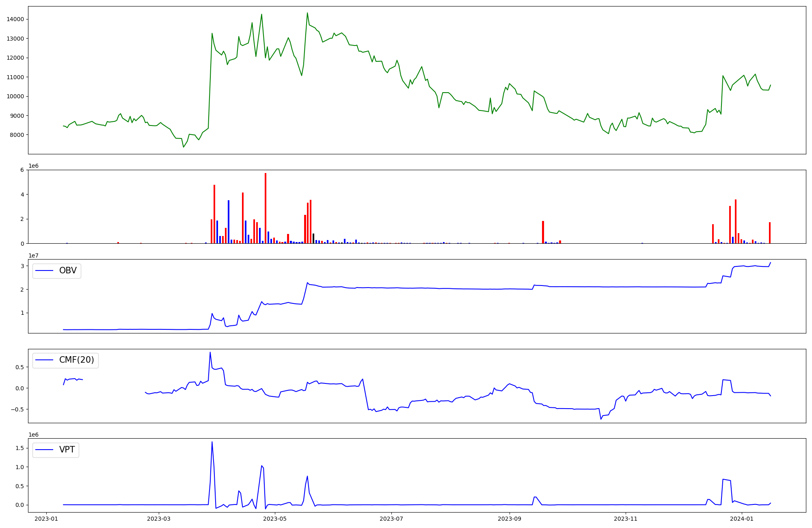The width and height of the screenshot is (812, 528).
Task: Click the 8000 price axis label
Action: pyautogui.click(x=16, y=135)
